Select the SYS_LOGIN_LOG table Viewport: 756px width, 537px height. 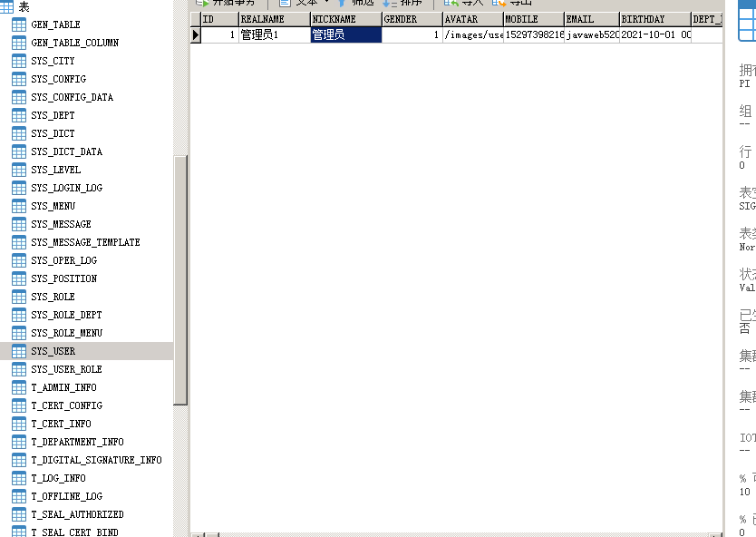(x=65, y=188)
